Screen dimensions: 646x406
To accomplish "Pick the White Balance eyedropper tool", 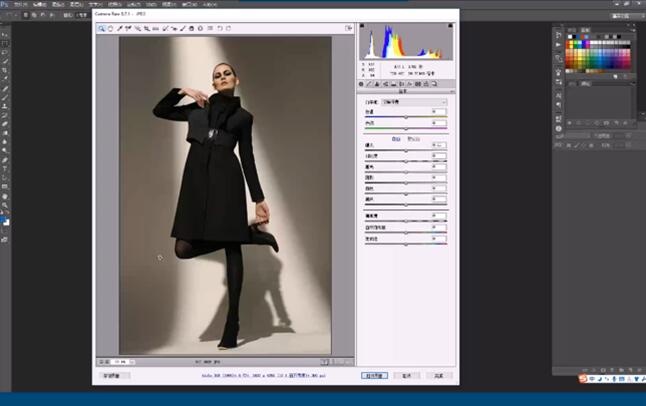I will point(119,28).
